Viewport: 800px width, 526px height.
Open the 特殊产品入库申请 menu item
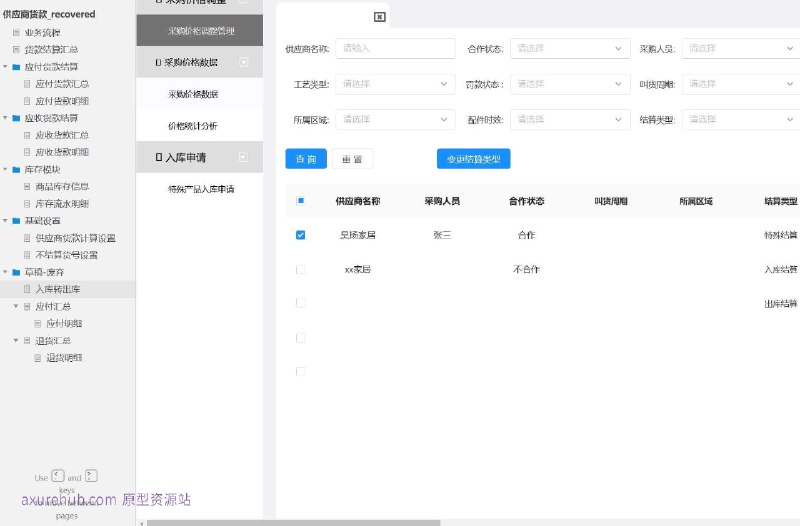tap(199, 189)
